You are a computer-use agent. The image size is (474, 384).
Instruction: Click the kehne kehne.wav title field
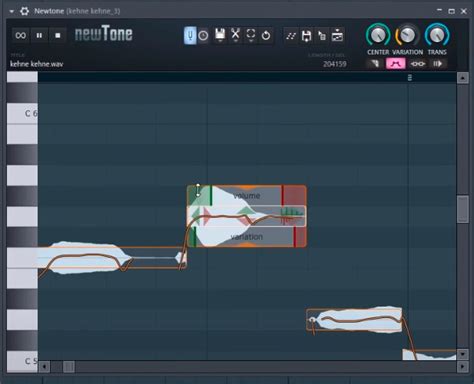37,64
